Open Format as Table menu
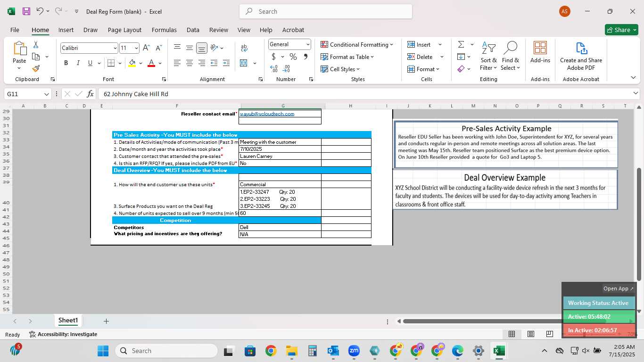644x362 pixels. [x=347, y=57]
